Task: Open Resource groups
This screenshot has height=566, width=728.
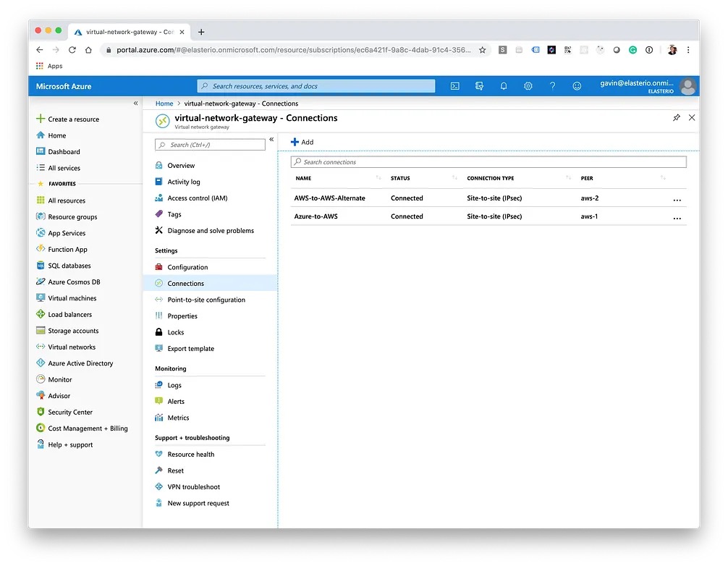Action: [x=67, y=216]
